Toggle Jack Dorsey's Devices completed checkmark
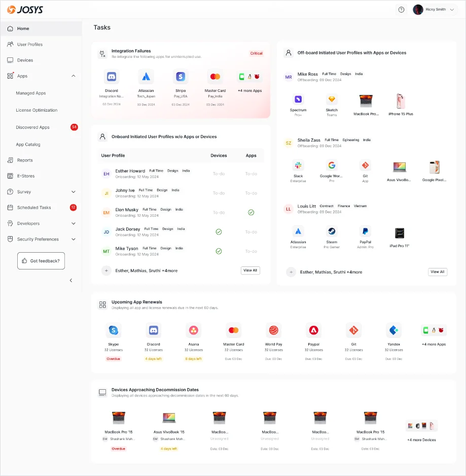Viewport: 466px width, 476px height. coord(219,232)
